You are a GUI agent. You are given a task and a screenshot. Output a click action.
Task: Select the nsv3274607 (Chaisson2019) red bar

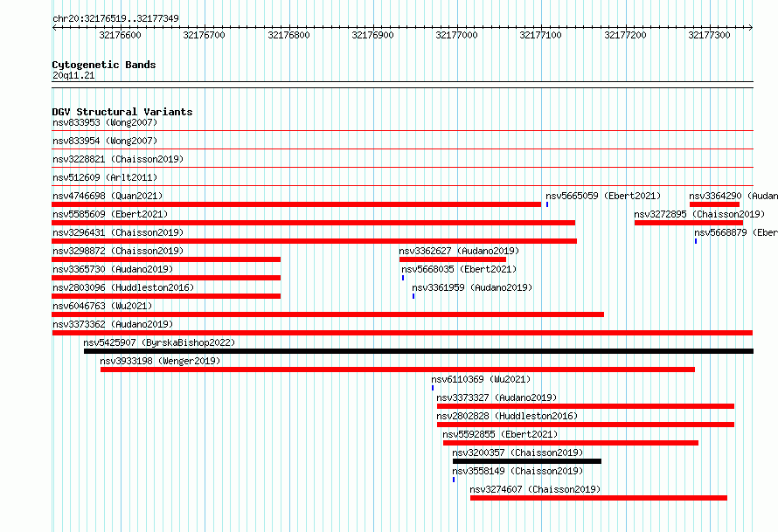(599, 498)
